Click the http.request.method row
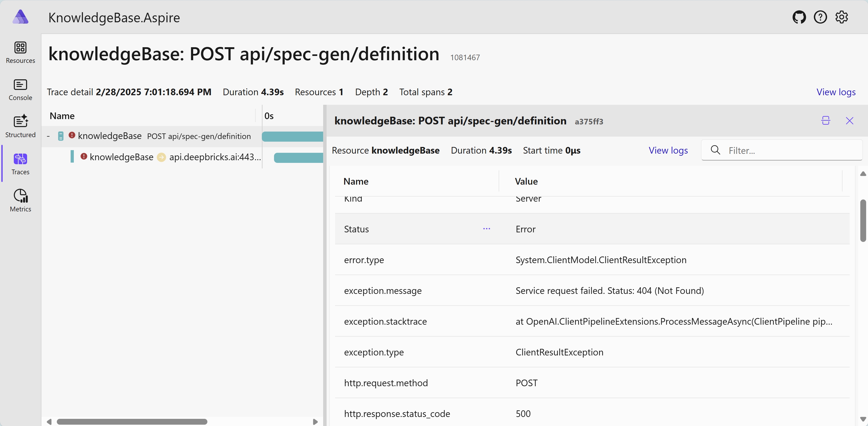This screenshot has width=868, height=426. [x=592, y=383]
